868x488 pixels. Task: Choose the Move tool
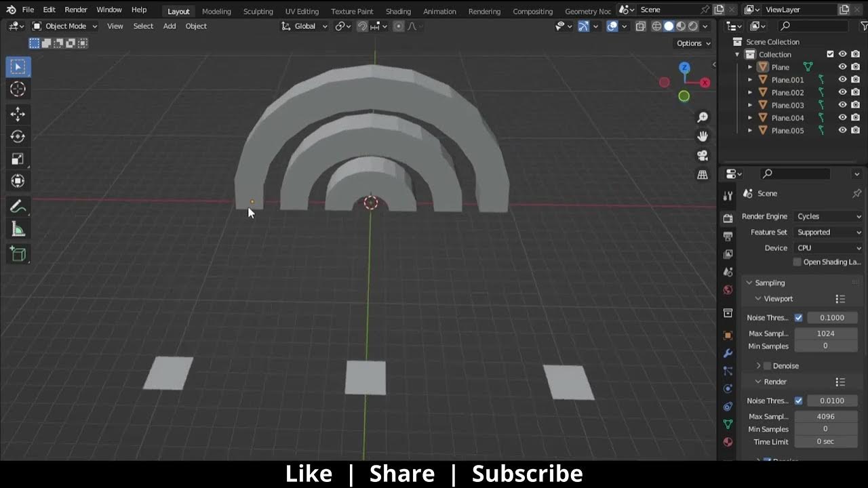[18, 115]
